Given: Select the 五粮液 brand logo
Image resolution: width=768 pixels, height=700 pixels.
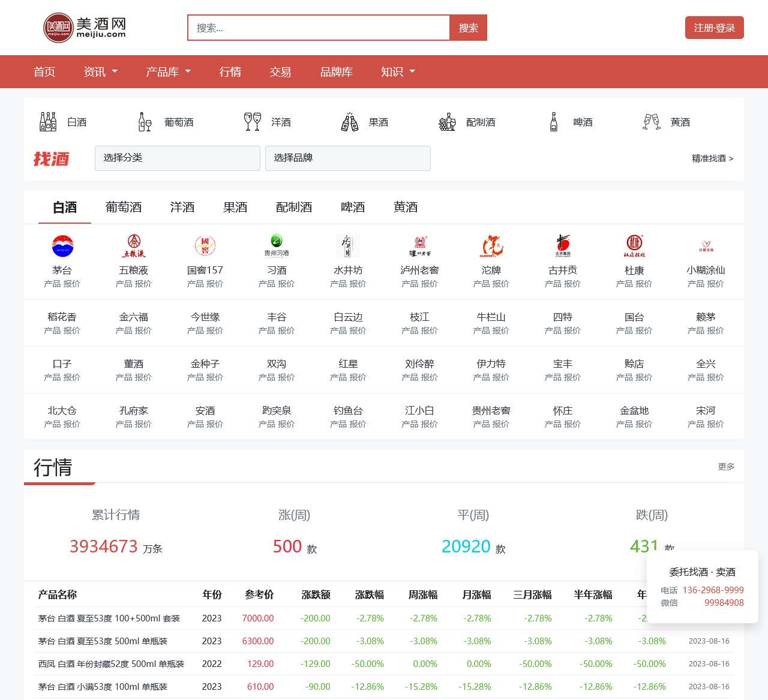Looking at the screenshot, I should [133, 246].
